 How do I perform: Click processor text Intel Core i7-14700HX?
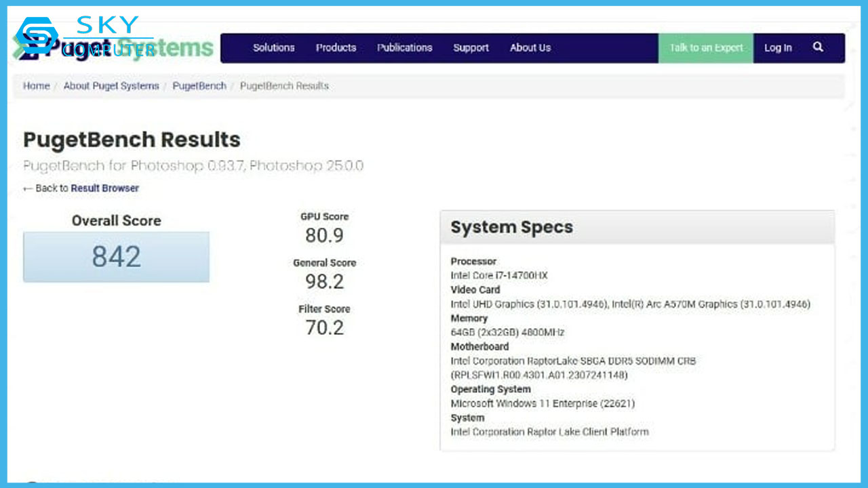(x=499, y=276)
